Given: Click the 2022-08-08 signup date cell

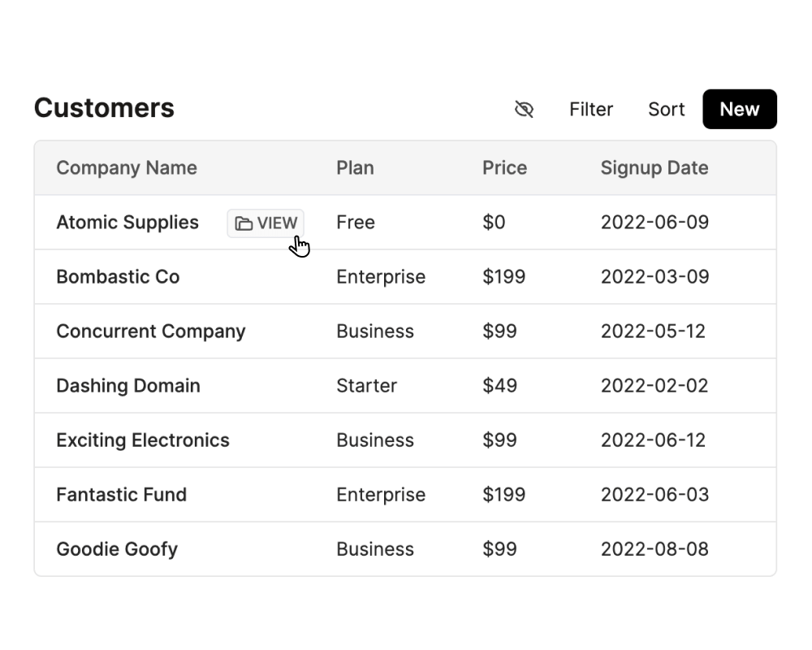Looking at the screenshot, I should [654, 549].
